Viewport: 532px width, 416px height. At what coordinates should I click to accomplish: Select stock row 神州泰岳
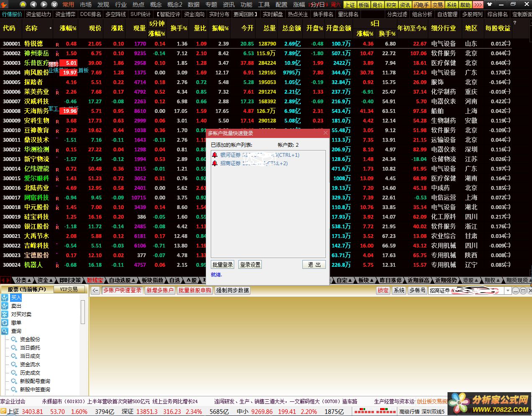pos(255,54)
